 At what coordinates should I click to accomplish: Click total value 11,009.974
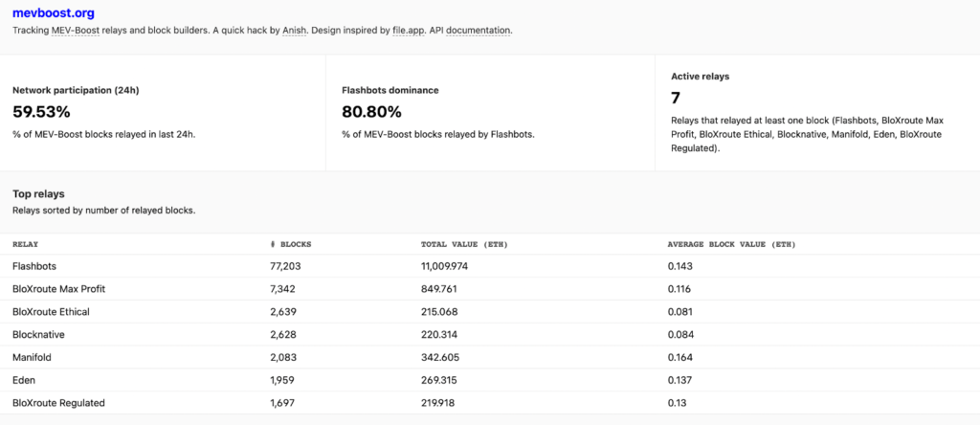pos(444,266)
